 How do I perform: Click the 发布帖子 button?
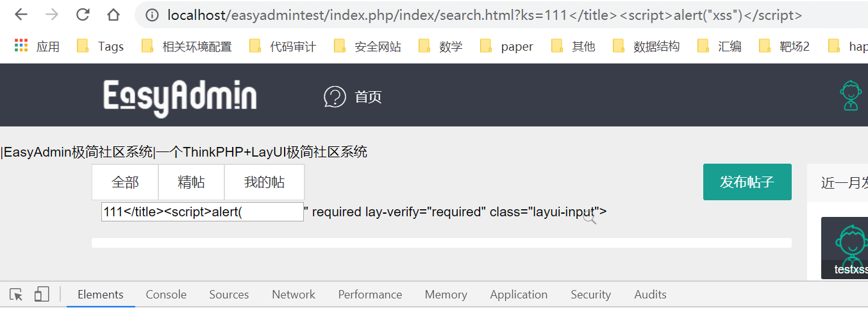tap(747, 182)
